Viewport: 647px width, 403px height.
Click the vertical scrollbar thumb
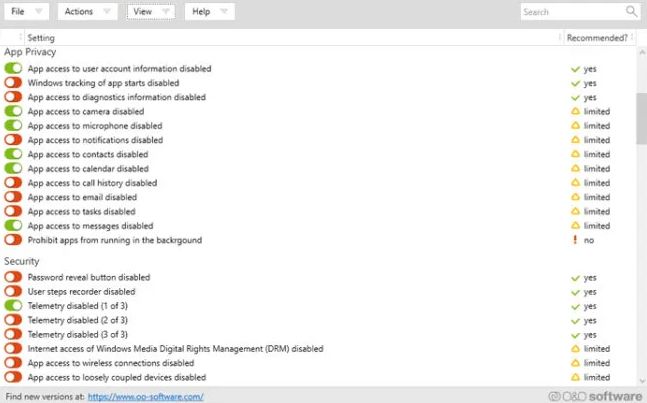(642, 118)
